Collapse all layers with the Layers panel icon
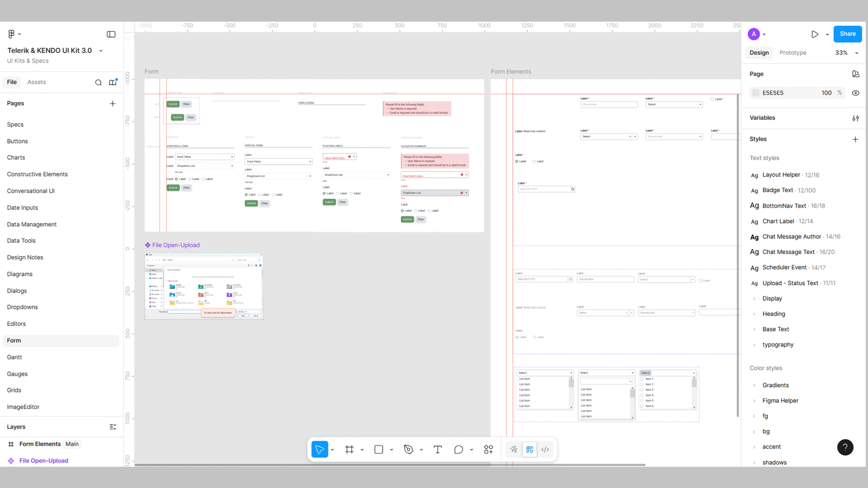Screen dimensions: 868x488 tap(113, 427)
